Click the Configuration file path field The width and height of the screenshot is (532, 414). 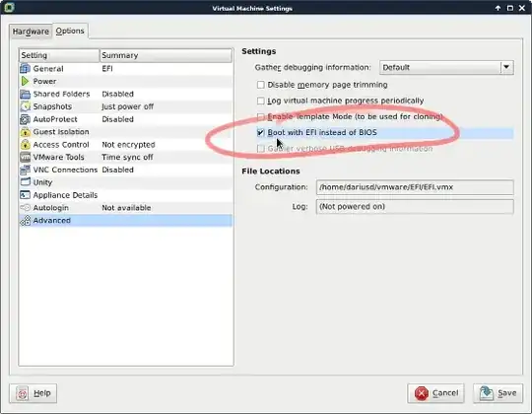[x=415, y=187]
